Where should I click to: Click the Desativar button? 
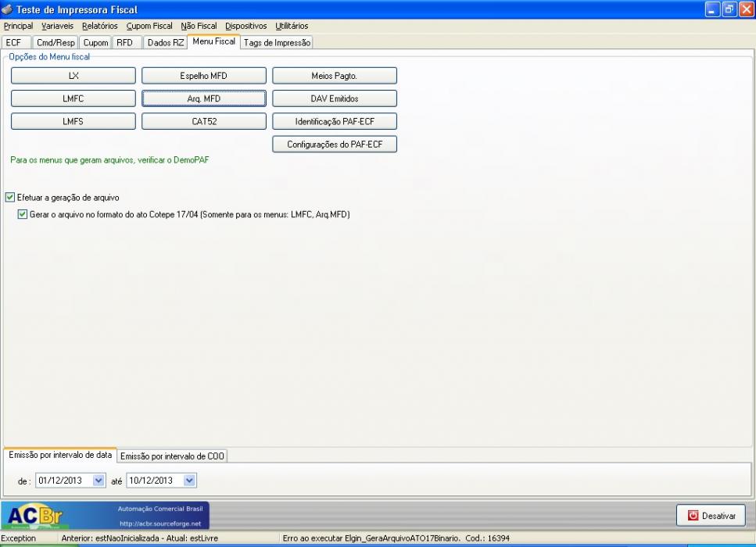(x=711, y=516)
